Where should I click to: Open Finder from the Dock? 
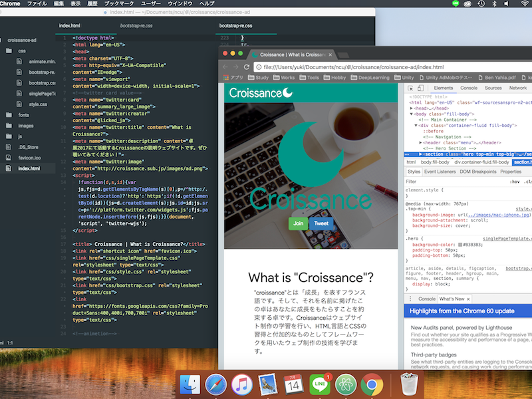[192, 383]
